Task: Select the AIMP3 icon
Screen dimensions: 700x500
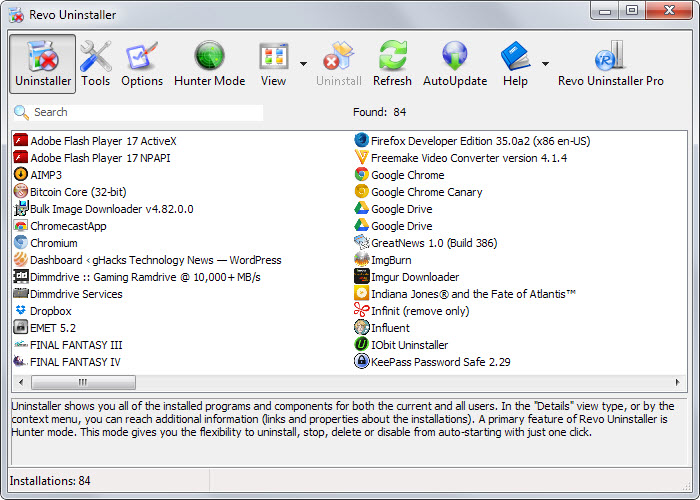Action: [x=21, y=175]
